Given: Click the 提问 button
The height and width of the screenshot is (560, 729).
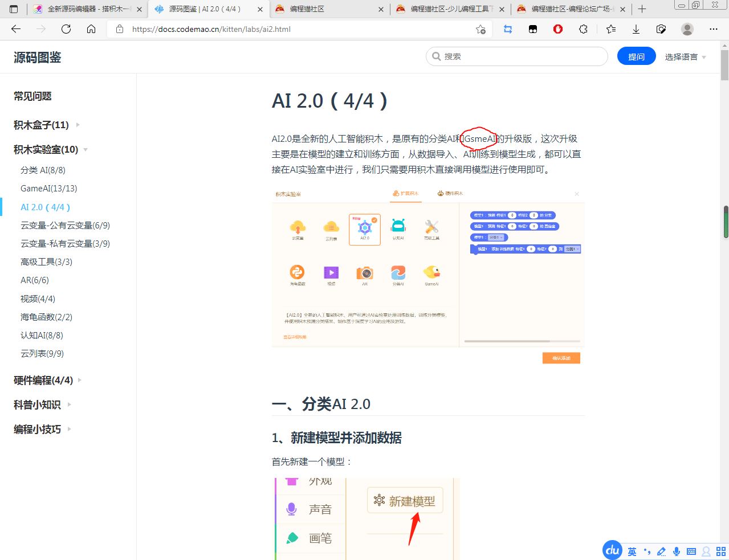Looking at the screenshot, I should 636,56.
